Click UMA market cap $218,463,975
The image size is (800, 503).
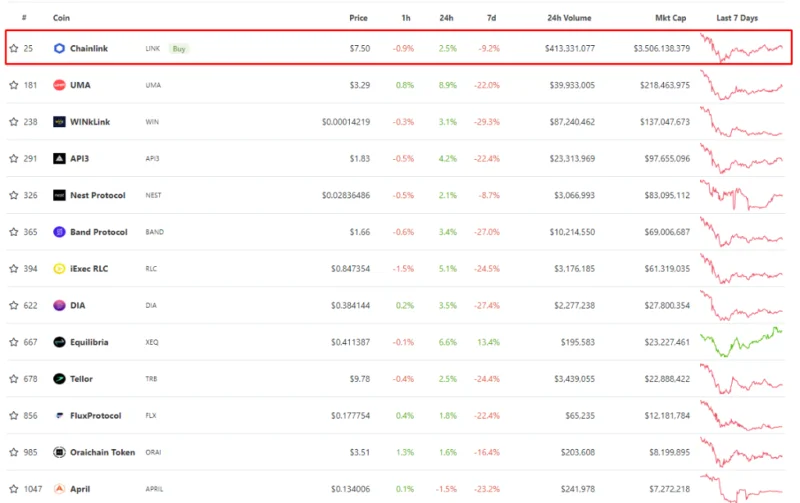(665, 85)
